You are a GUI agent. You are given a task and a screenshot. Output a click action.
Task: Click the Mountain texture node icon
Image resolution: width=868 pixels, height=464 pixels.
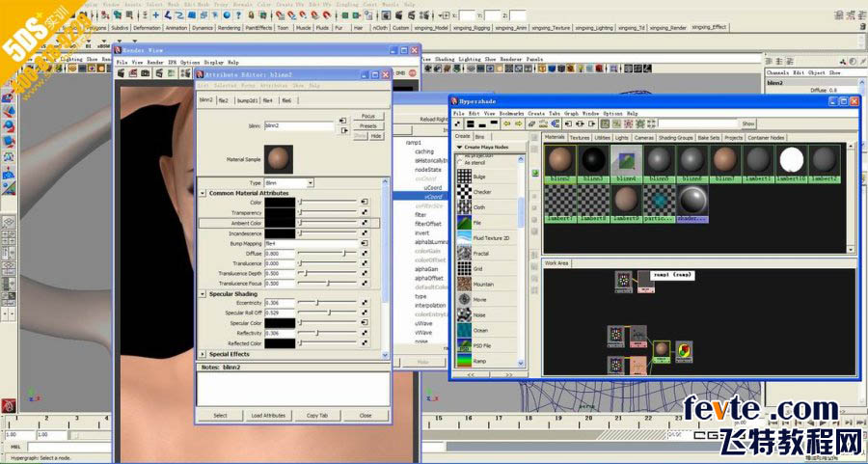click(464, 284)
